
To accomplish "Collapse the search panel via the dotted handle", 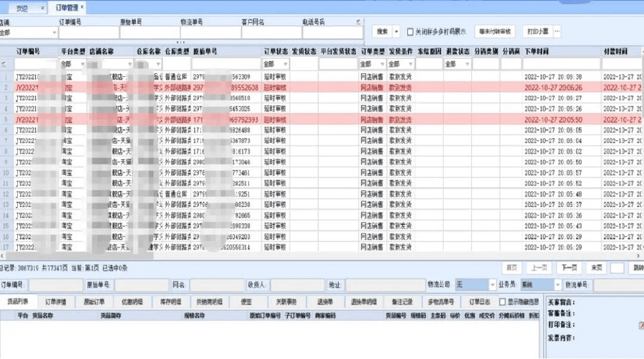I will (x=181, y=42).
